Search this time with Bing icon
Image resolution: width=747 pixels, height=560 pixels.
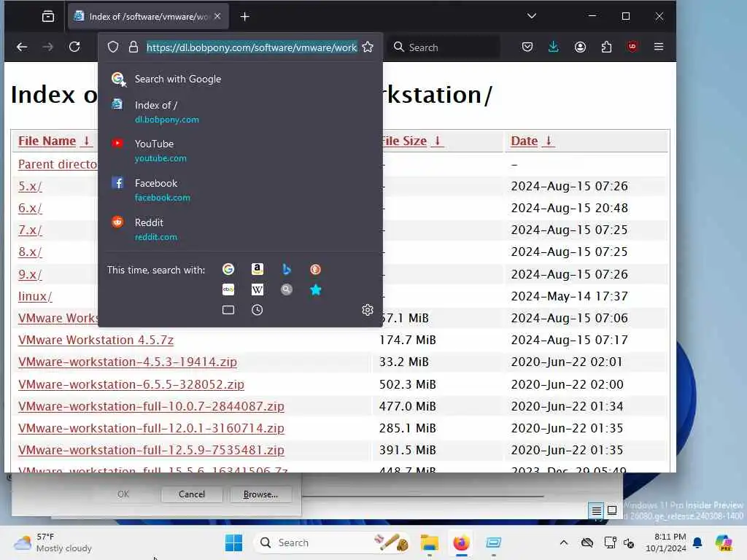pyautogui.click(x=286, y=270)
